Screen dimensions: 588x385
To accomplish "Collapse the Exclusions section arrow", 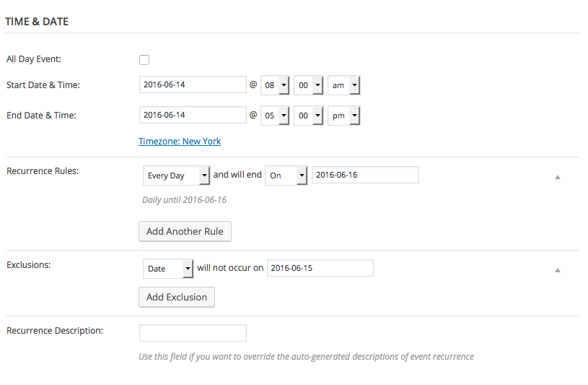I will pos(557,270).
